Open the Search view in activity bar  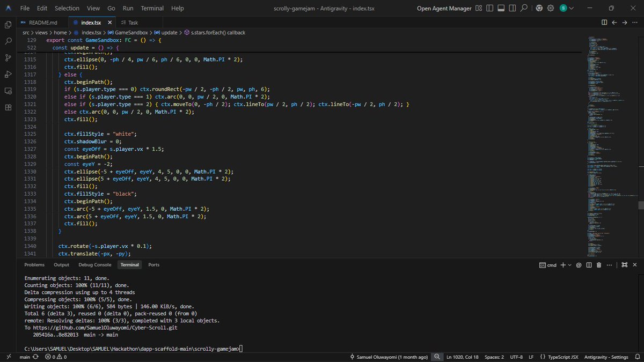pos(8,41)
